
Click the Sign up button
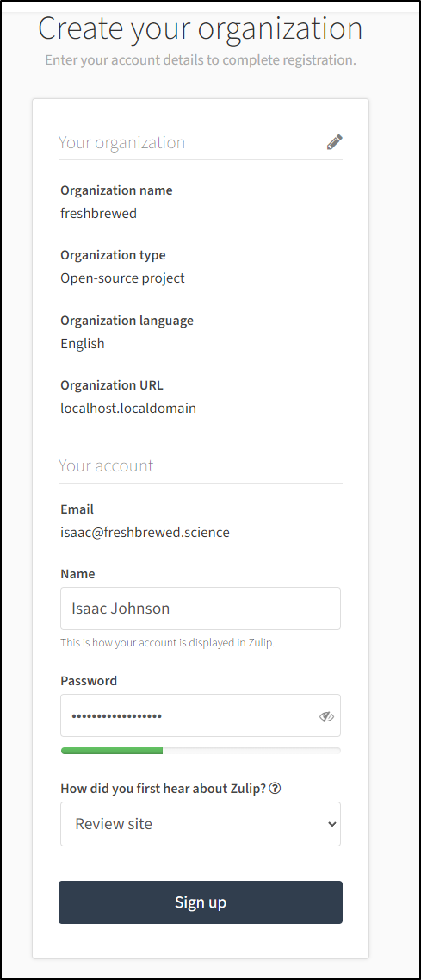[x=201, y=902]
